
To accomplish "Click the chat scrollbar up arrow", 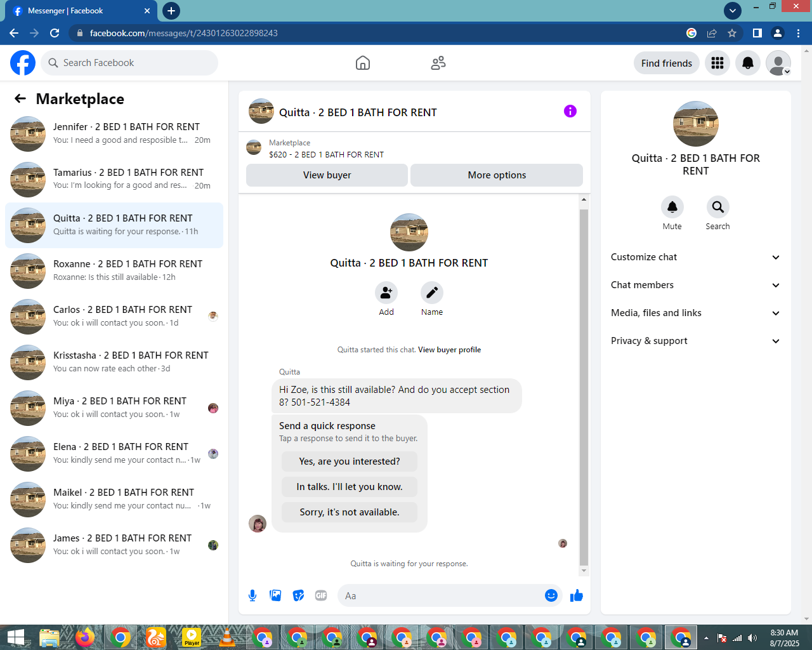I will tap(584, 200).
